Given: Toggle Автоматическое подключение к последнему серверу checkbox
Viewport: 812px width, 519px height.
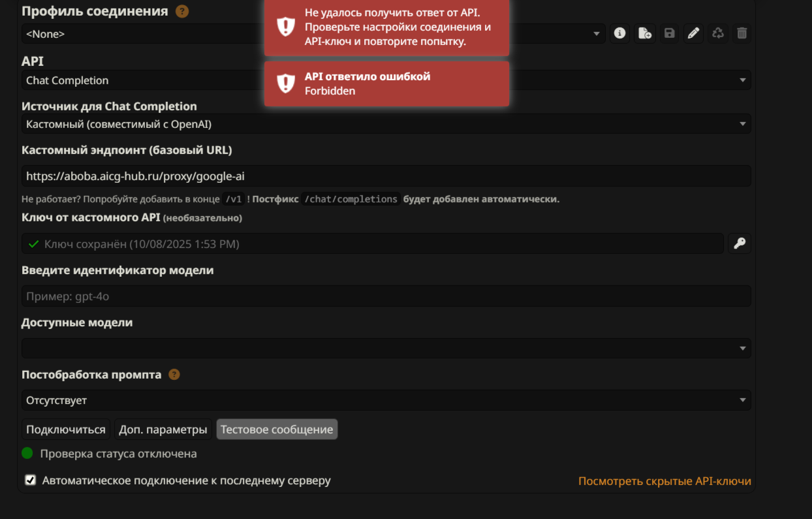Looking at the screenshot, I should point(30,480).
